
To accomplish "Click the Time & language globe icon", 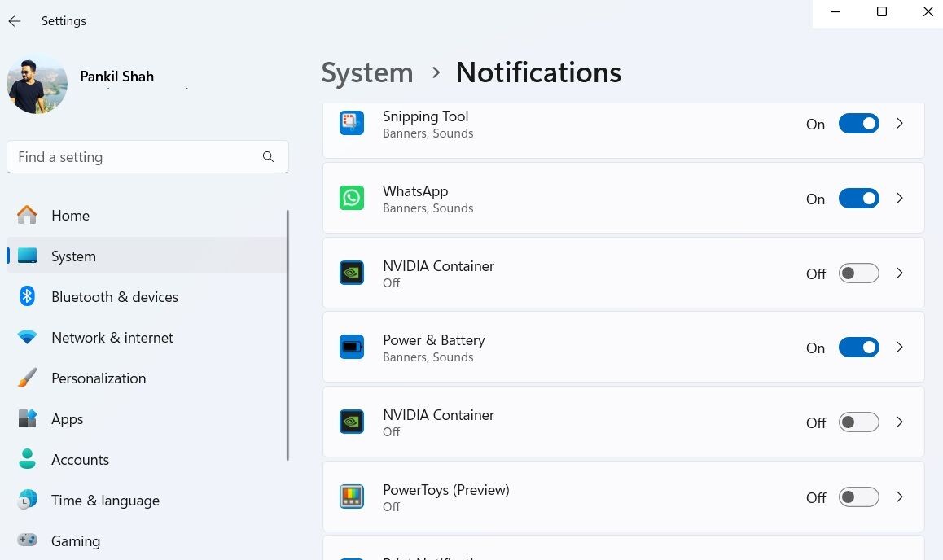I will pyautogui.click(x=27, y=500).
